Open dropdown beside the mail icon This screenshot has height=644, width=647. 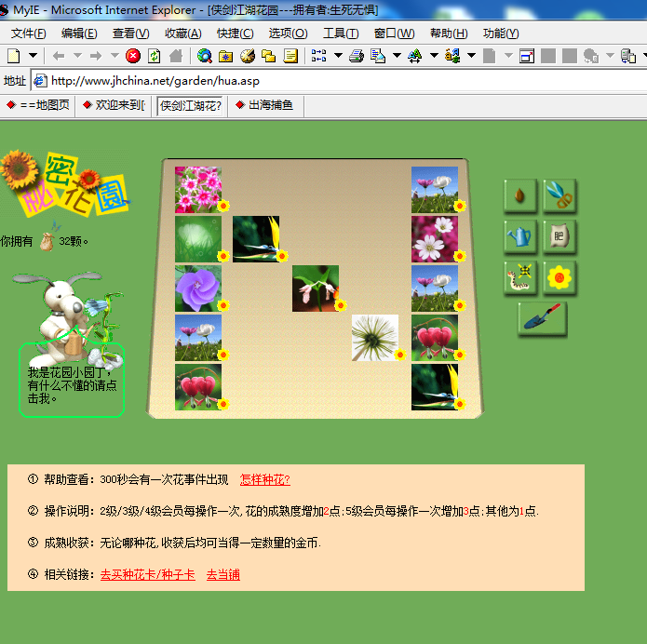(x=397, y=55)
